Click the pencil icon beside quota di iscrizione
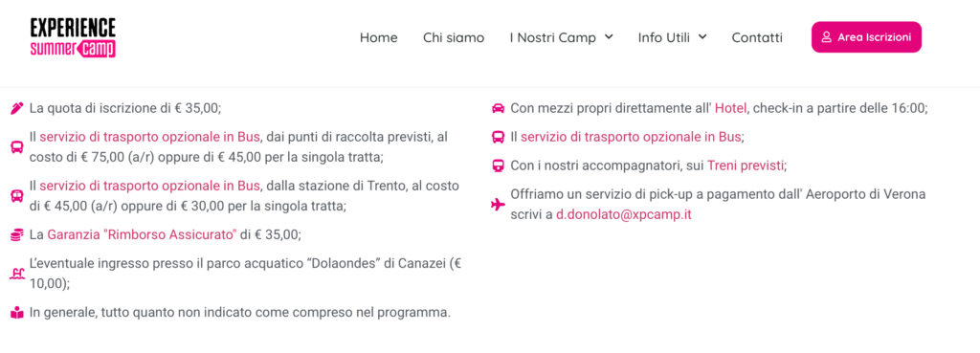980x353 pixels. click(x=17, y=108)
